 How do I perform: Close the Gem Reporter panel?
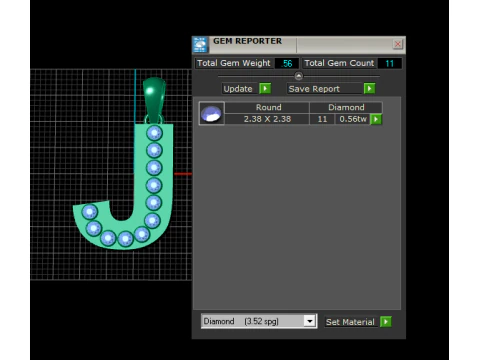(398, 44)
